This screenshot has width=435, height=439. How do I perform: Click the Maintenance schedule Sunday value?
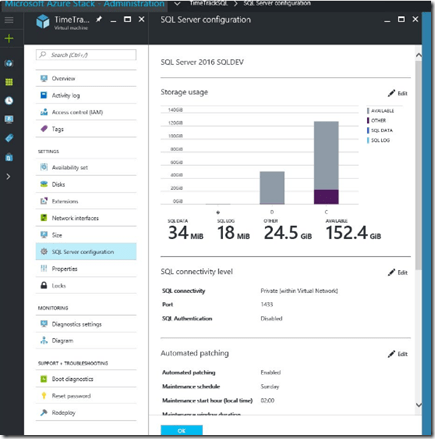click(x=270, y=387)
